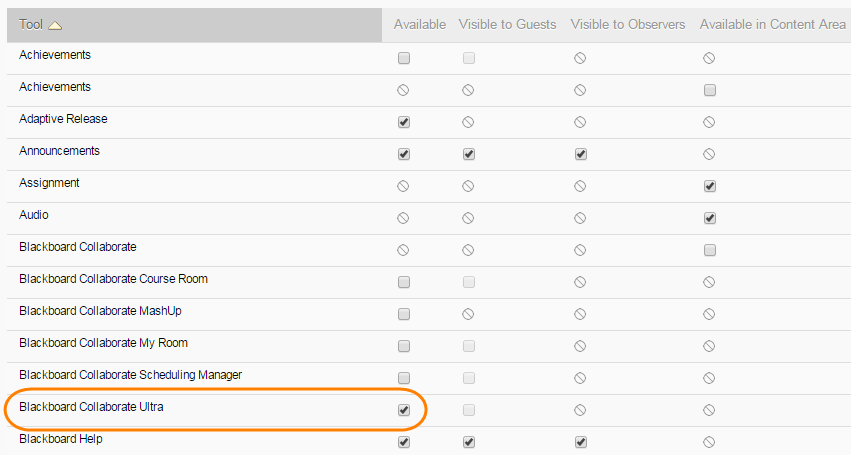Click the Content Area unavailable icon for Announcements

(x=709, y=154)
